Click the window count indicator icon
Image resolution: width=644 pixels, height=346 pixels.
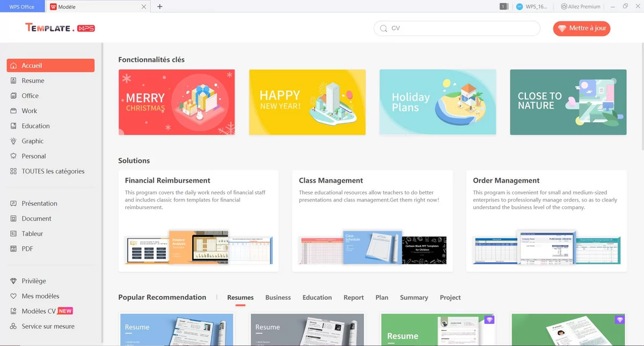point(503,6)
